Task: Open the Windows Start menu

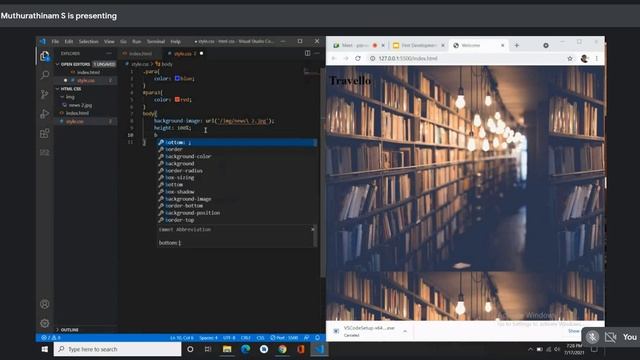Action: click(45, 349)
